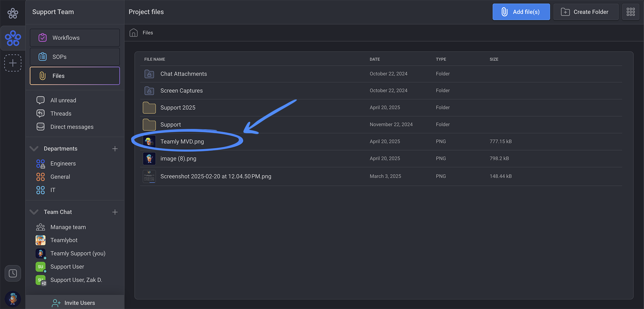This screenshot has width=644, height=309.
Task: Sort by FILE NAME column header
Action: [154, 59]
